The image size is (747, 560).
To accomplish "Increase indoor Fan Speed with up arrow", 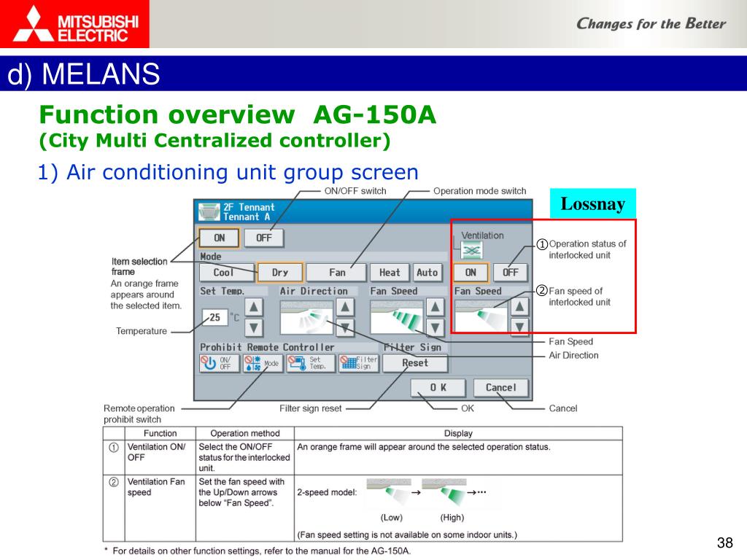I will pyautogui.click(x=435, y=307).
